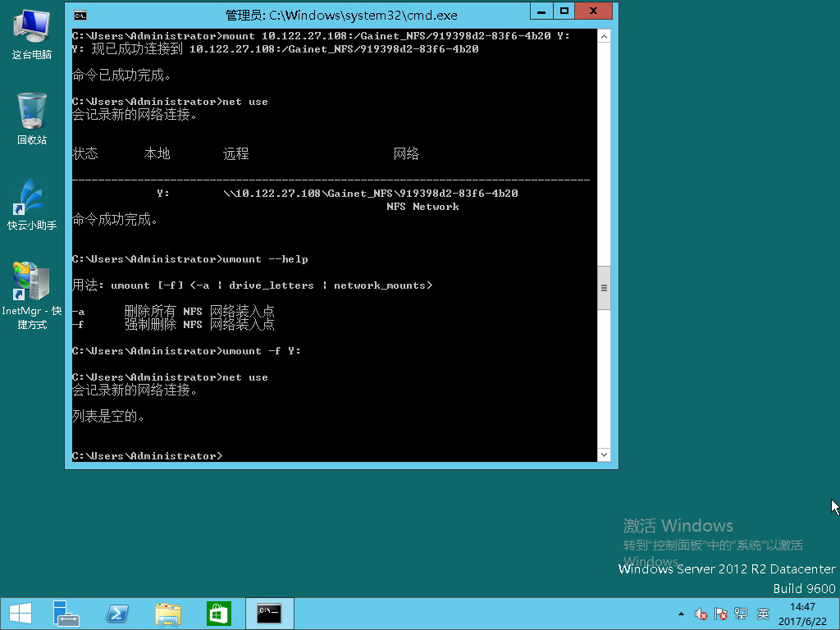Screen dimensions: 840x630
Task: Open the cmd window system menu icon
Action: coord(80,15)
